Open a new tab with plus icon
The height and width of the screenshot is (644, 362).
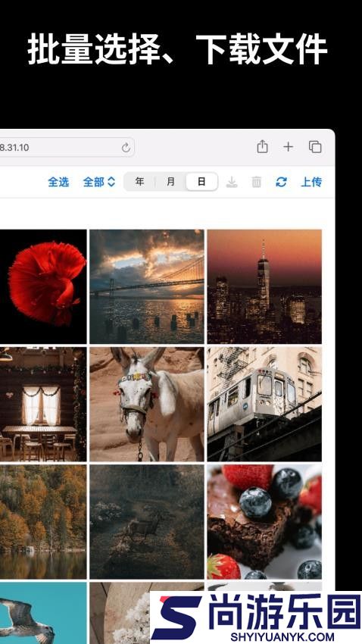289,147
